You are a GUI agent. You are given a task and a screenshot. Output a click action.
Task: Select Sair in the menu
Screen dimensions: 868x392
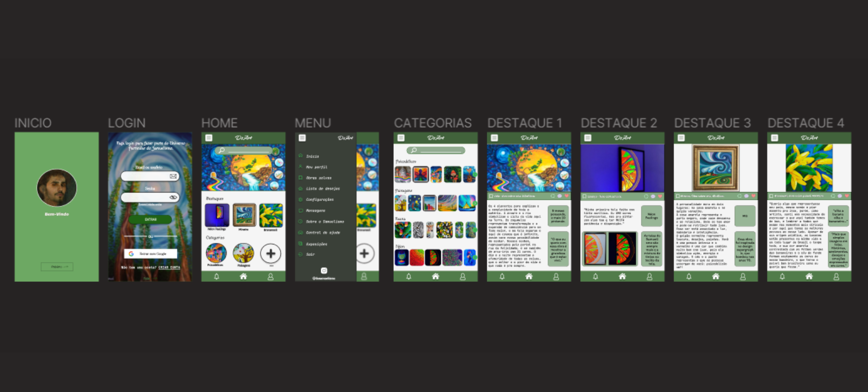point(310,255)
